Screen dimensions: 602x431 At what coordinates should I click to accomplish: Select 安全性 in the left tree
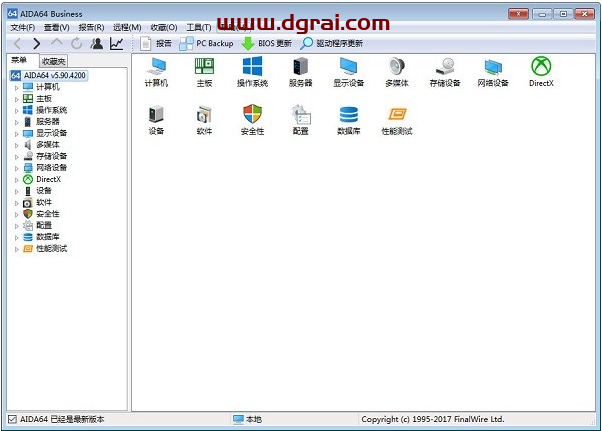[48, 214]
